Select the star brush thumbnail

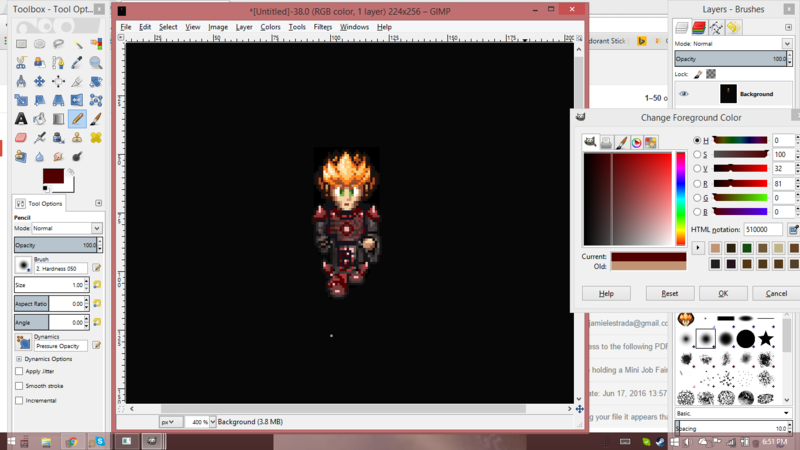(765, 338)
